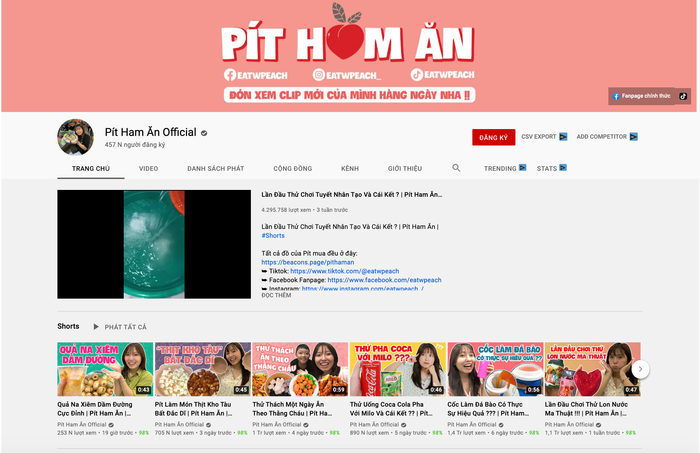Open the TikTok icon link beside Fanpage

tap(683, 96)
